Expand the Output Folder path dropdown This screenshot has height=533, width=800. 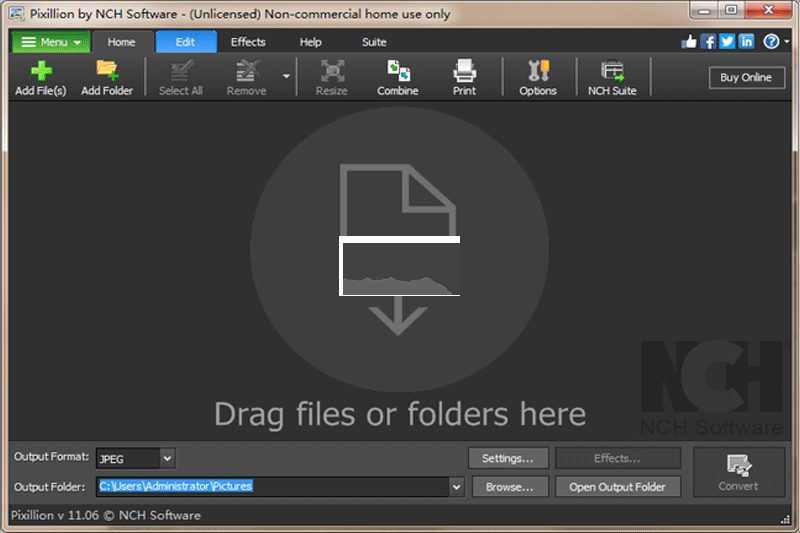457,487
